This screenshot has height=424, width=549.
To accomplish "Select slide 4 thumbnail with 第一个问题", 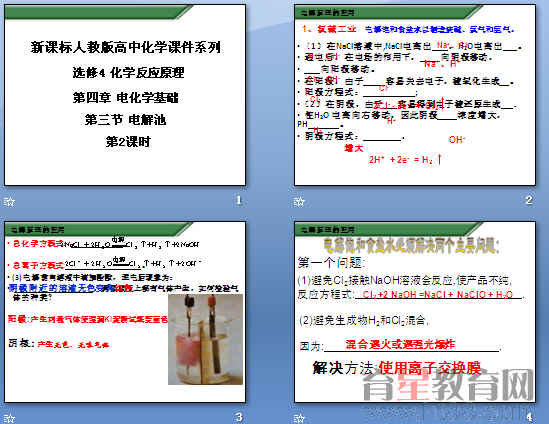I will [415, 312].
